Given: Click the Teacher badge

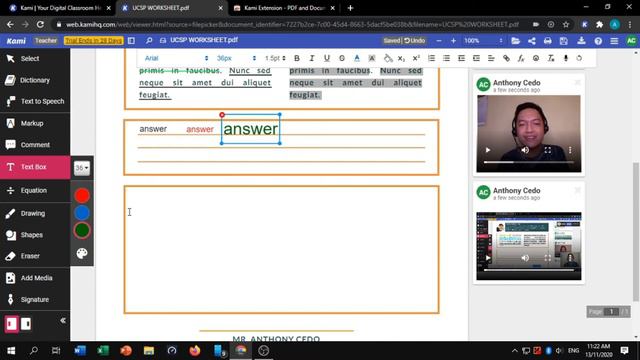Looking at the screenshot, I should [46, 40].
